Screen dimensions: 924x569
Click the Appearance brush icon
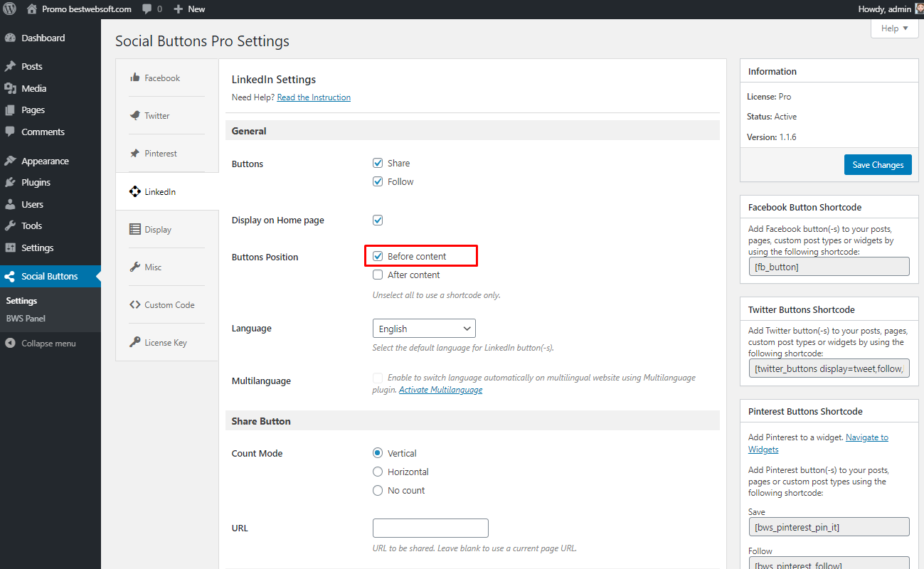coord(10,161)
